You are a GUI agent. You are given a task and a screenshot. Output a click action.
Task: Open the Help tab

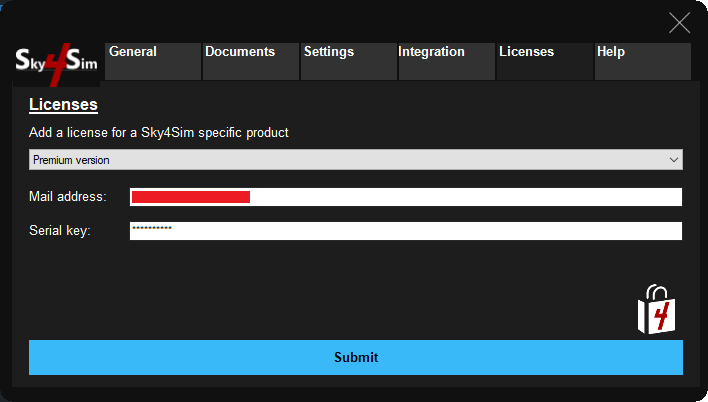click(643, 61)
